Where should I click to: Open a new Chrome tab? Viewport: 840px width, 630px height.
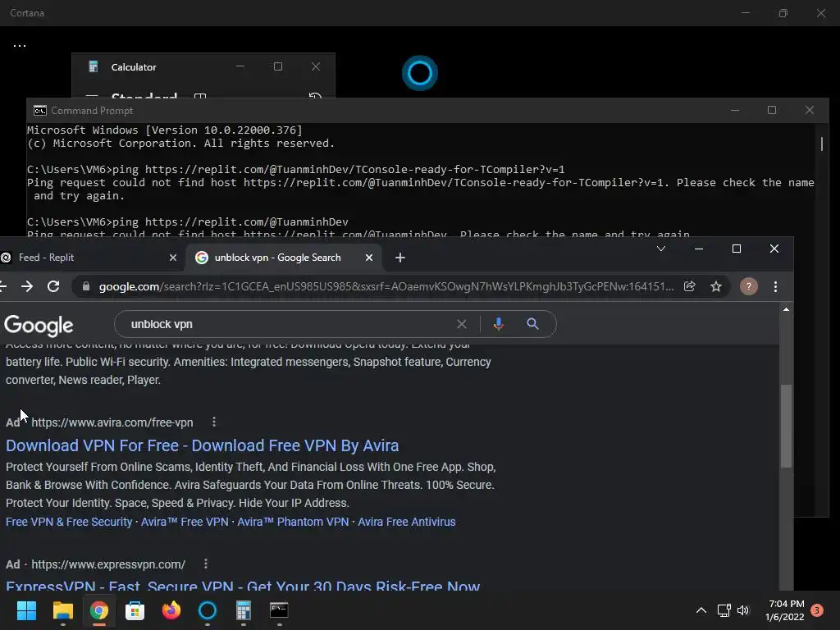click(400, 258)
